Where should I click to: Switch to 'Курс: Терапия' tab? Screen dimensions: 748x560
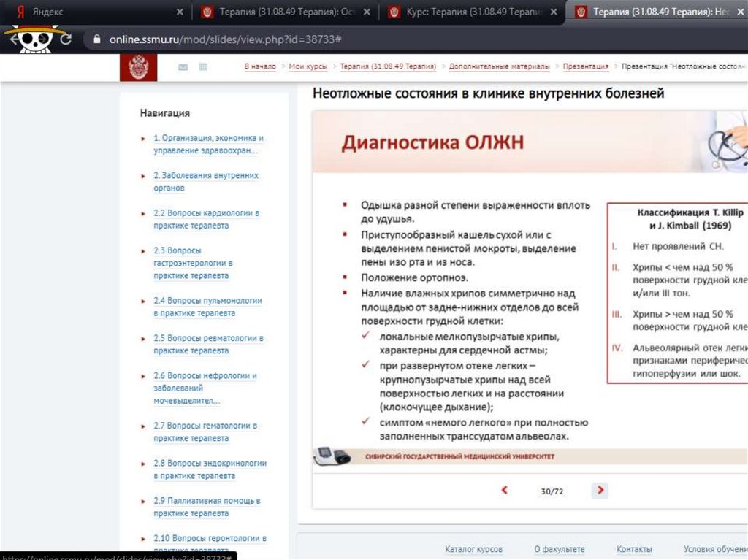[473, 12]
